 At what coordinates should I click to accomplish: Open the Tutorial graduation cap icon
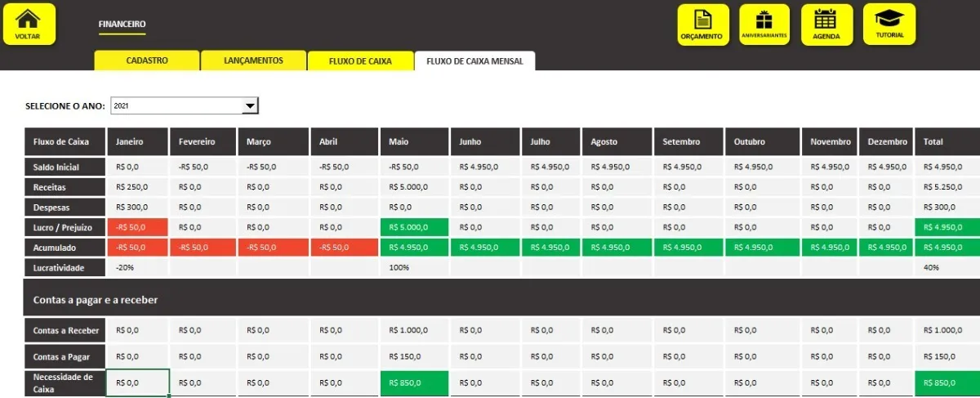click(x=890, y=24)
